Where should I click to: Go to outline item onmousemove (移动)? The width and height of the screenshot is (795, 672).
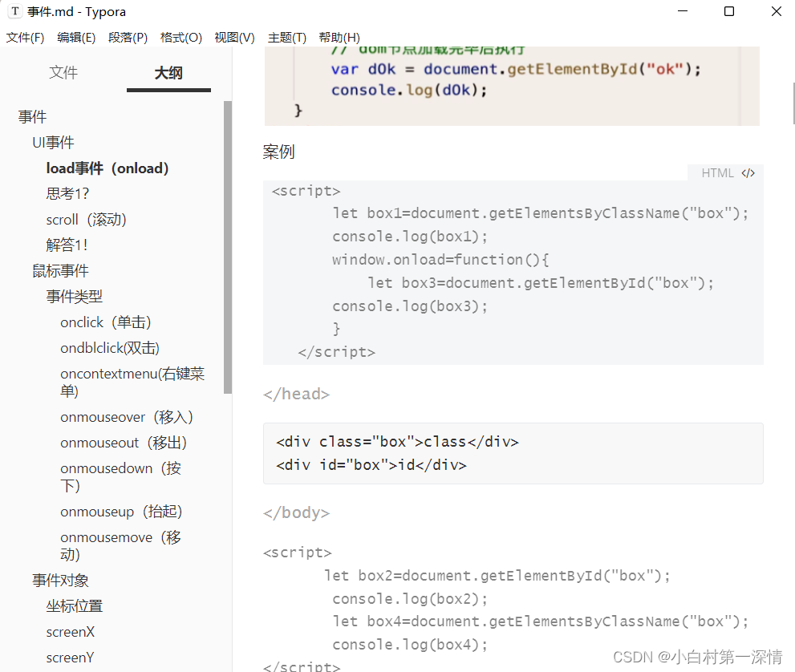click(120, 546)
